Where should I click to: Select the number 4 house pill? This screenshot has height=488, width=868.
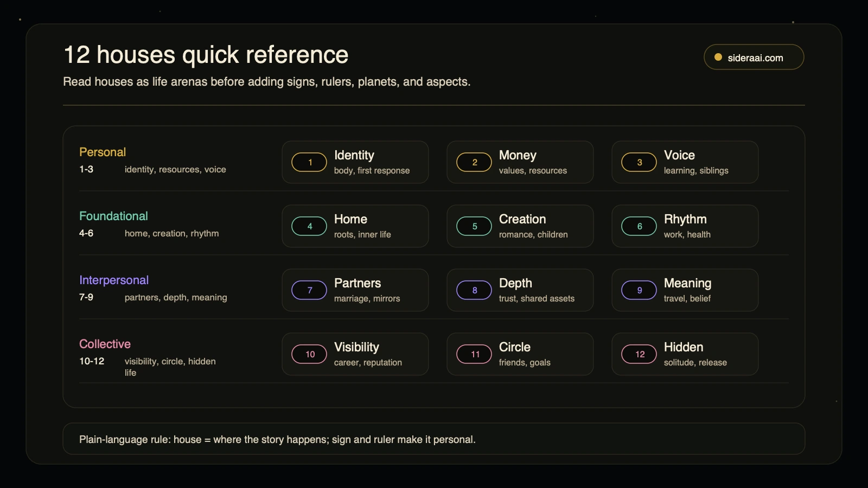[309, 226]
